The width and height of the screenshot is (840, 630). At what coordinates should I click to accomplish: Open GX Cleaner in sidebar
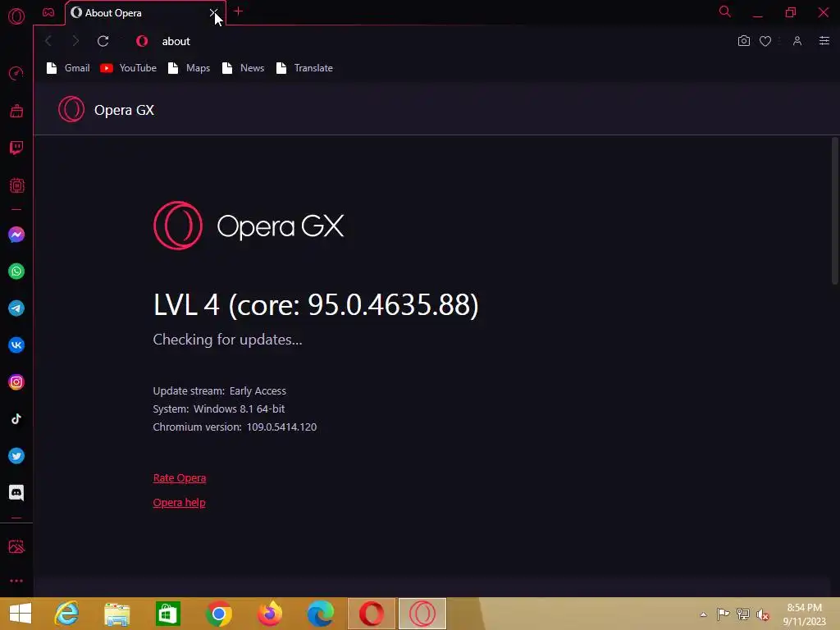coord(16,111)
